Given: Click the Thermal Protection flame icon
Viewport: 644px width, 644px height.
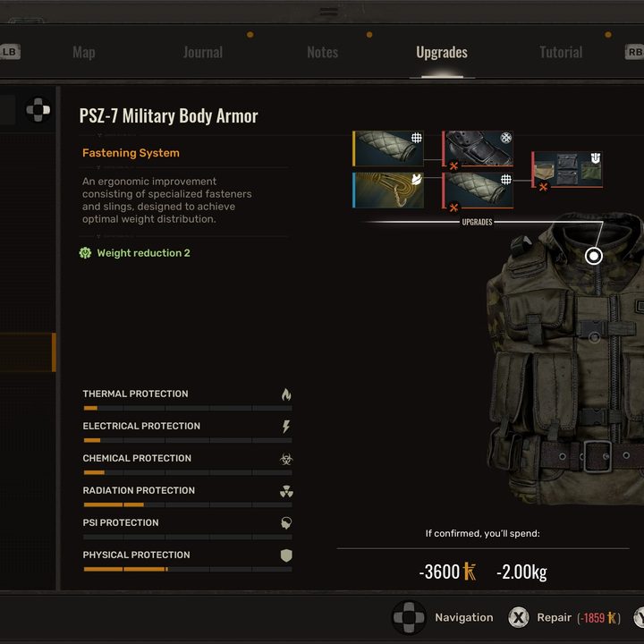Looking at the screenshot, I should [x=286, y=394].
